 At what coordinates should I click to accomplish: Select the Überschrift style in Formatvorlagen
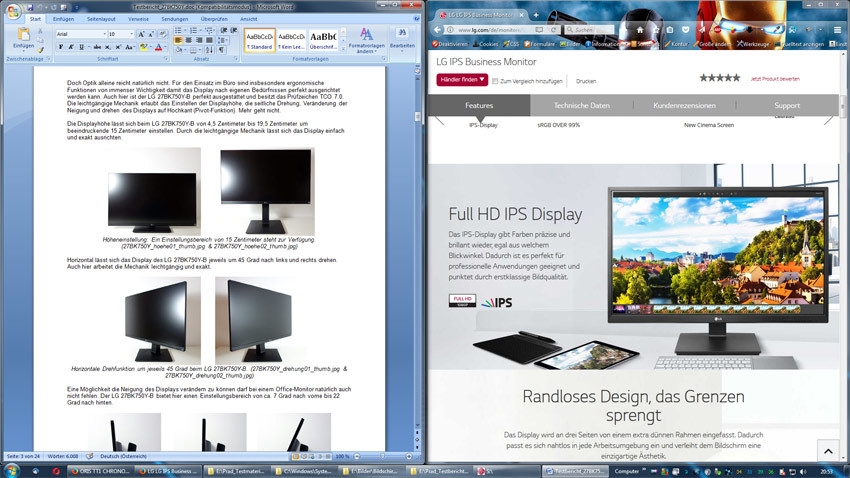coord(323,40)
